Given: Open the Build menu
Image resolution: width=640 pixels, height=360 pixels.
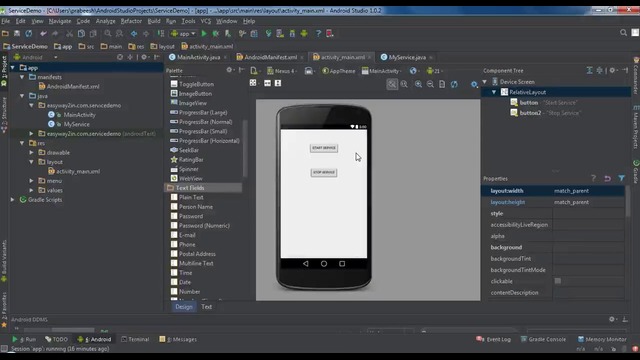Looking at the screenshot, I should pyautogui.click(x=154, y=21).
